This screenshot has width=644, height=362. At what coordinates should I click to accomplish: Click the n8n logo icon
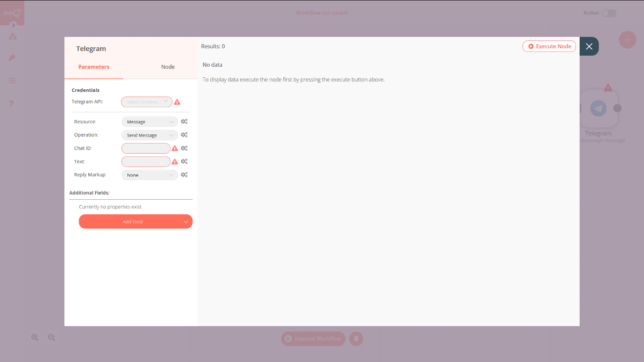[x=12, y=13]
